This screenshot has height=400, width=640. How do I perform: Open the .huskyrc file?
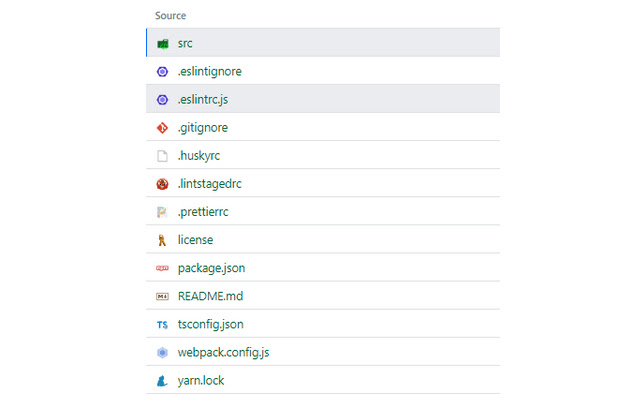[199, 156]
